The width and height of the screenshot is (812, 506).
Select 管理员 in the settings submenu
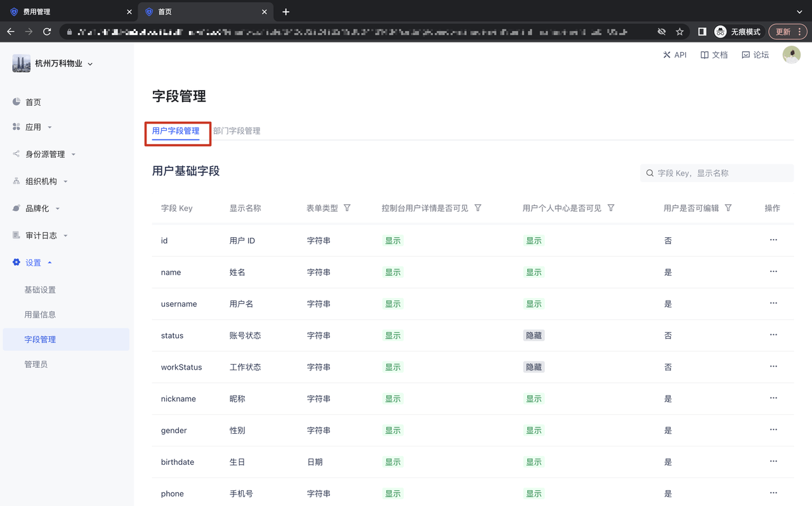(x=36, y=364)
